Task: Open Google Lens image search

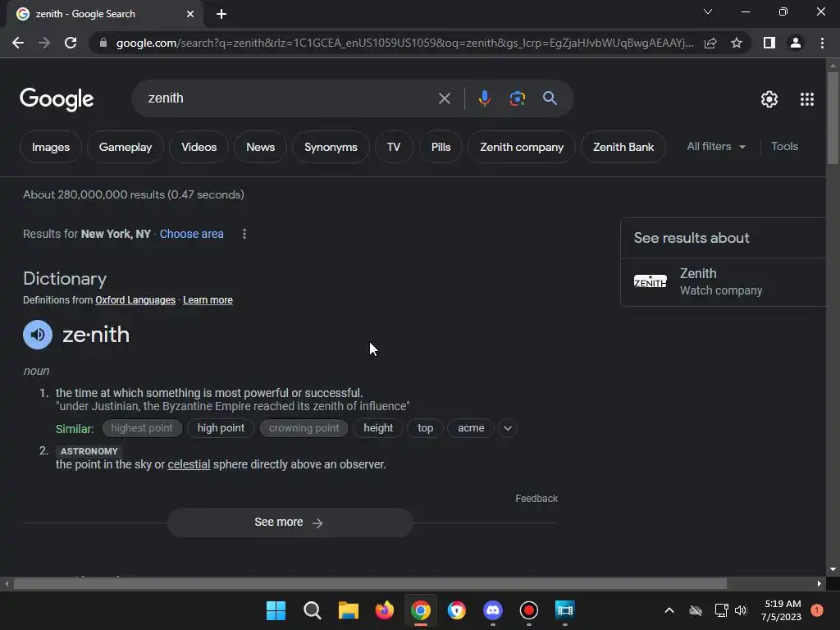Action: click(x=517, y=98)
